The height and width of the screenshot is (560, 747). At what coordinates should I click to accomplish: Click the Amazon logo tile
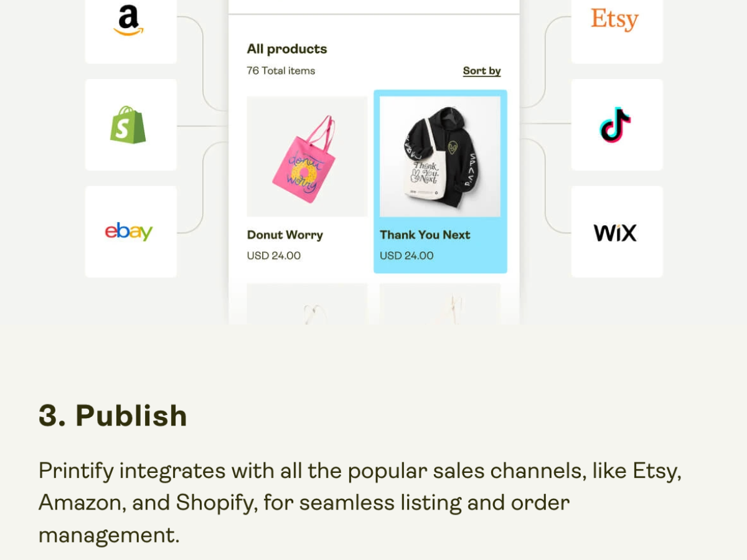131,25
